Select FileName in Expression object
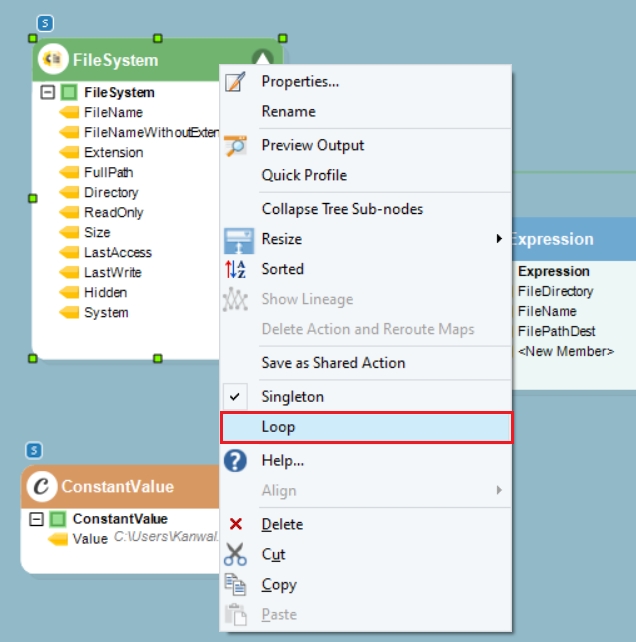This screenshot has height=642, width=636. pos(547,311)
